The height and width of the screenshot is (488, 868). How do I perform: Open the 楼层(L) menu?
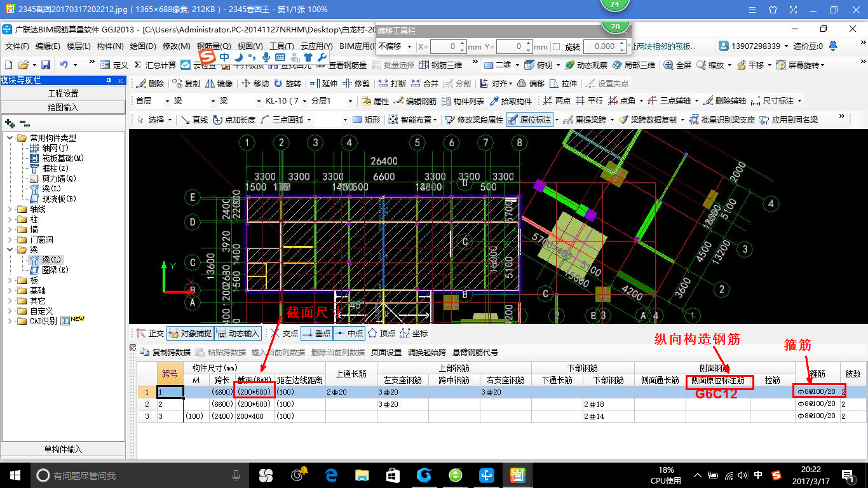[79, 46]
